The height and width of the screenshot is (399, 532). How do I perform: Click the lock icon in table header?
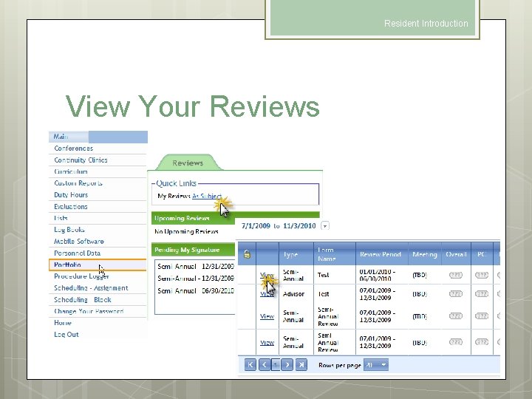click(x=247, y=254)
